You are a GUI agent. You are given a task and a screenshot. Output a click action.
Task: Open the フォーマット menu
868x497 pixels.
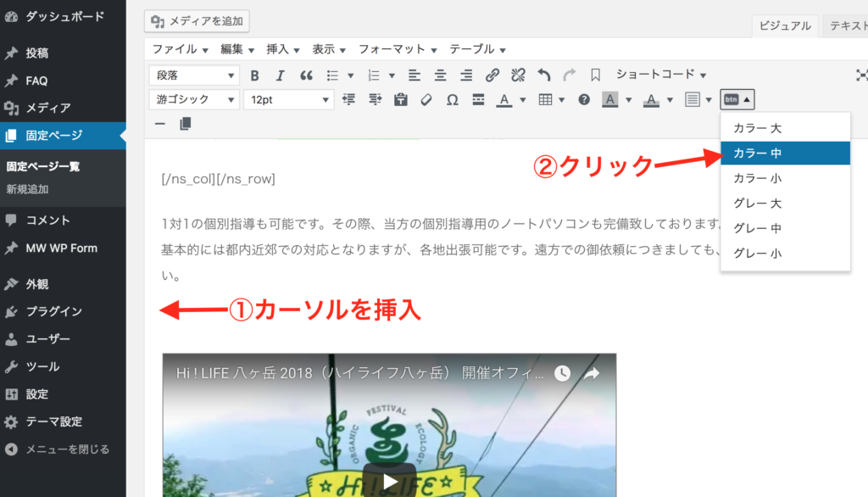pyautogui.click(x=398, y=49)
